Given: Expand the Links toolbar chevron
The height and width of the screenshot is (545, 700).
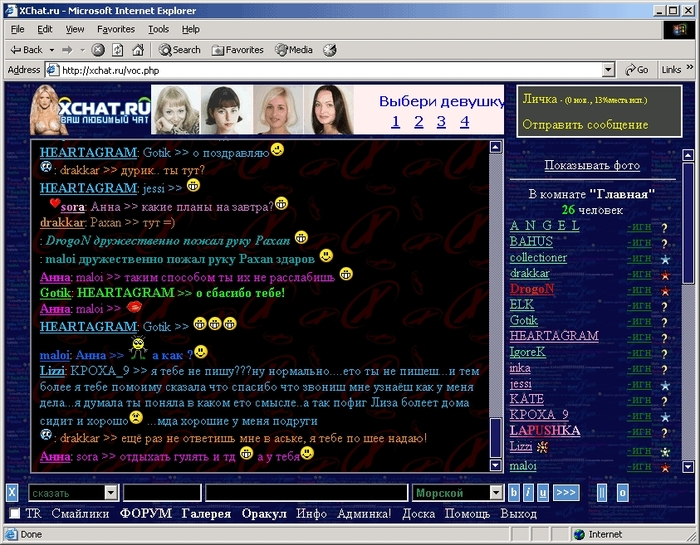Looking at the screenshot, I should click(690, 67).
